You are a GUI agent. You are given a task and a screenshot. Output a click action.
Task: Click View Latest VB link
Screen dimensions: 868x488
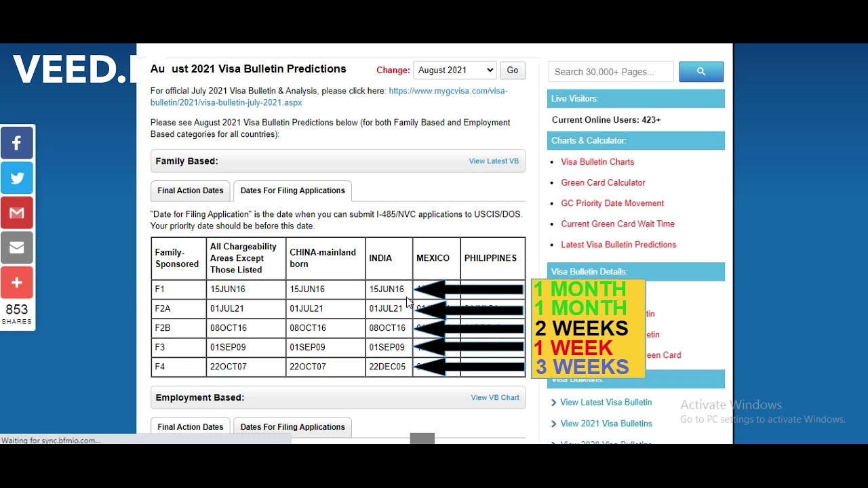tap(494, 161)
